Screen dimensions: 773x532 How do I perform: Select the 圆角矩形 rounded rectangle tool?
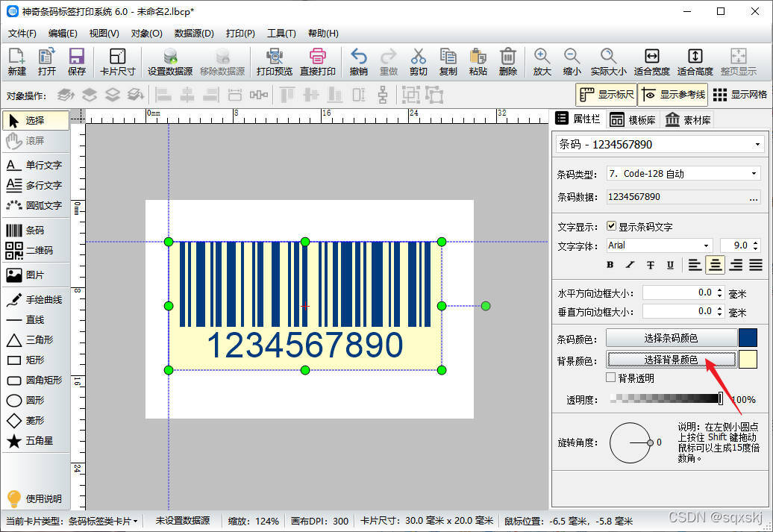[36, 380]
